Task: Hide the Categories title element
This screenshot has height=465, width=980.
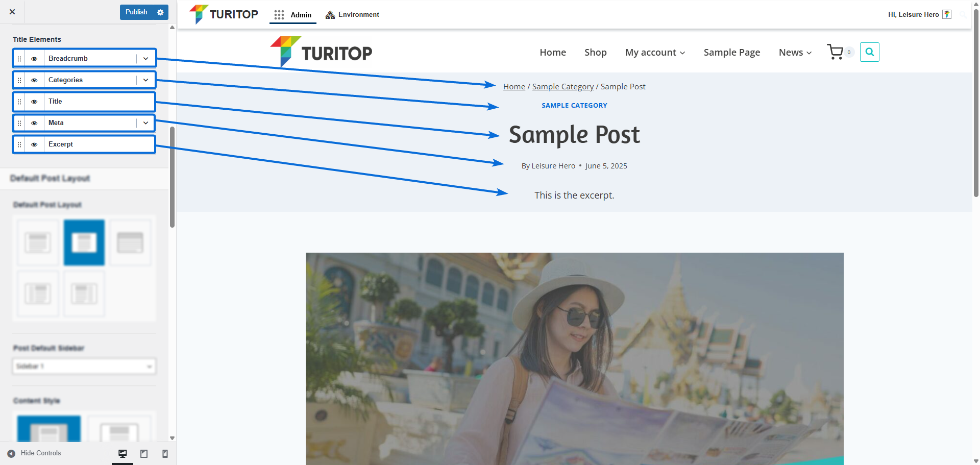Action: coord(34,80)
